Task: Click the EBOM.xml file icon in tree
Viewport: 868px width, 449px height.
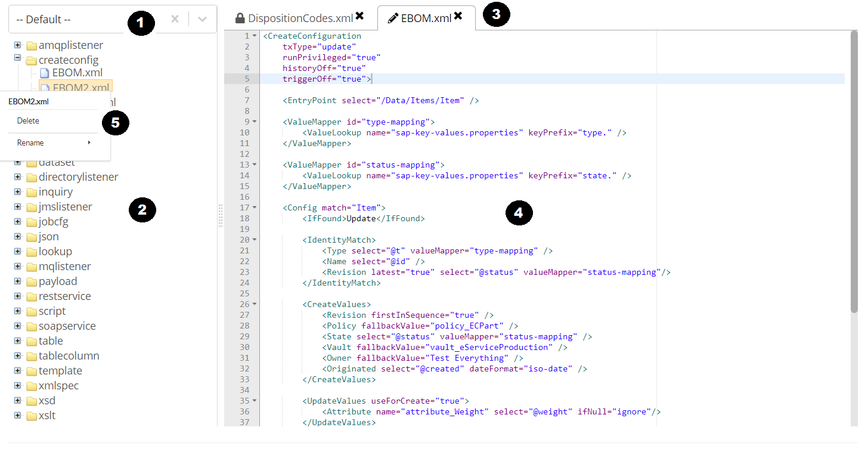Action: pos(45,73)
